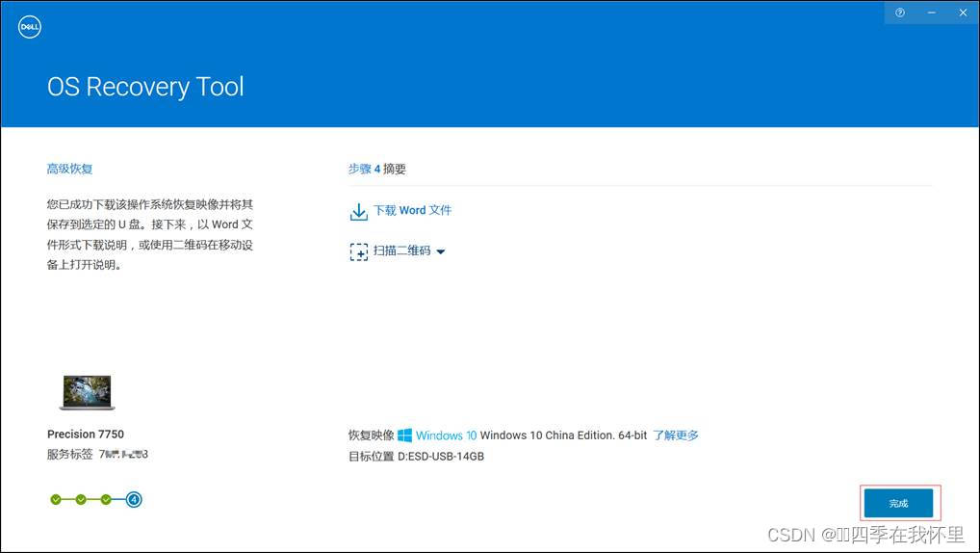Image resolution: width=980 pixels, height=553 pixels.
Task: Open the 扫描二维码 link
Action: pyautogui.click(x=401, y=250)
